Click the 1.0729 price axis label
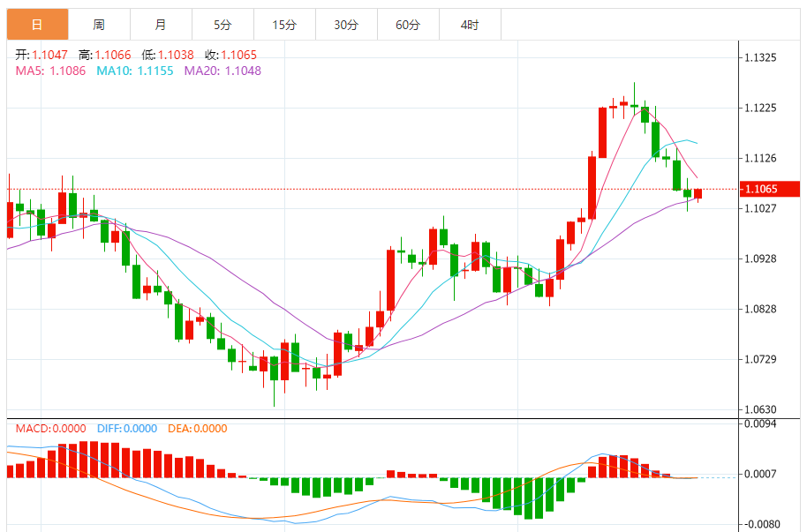807x532 pixels. pyautogui.click(x=761, y=359)
